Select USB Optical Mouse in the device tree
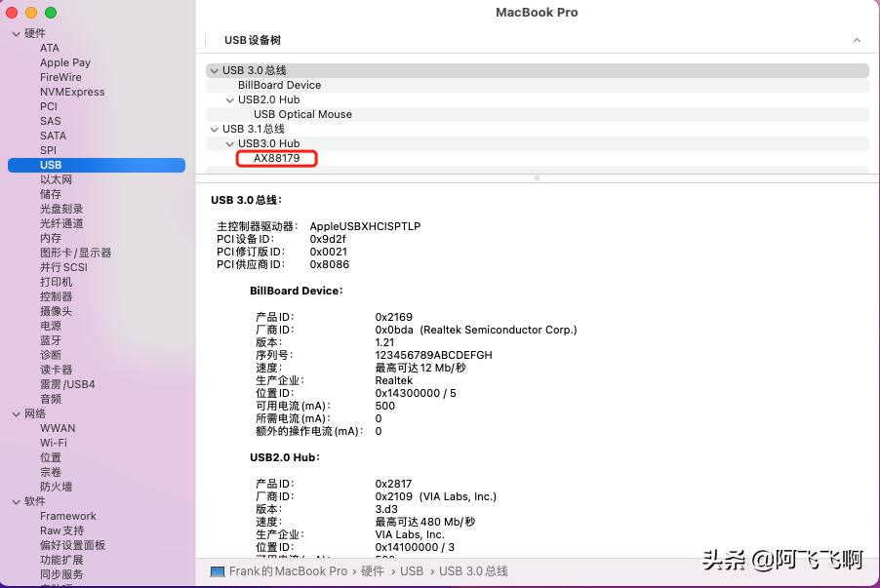The image size is (880, 588). coord(295,114)
